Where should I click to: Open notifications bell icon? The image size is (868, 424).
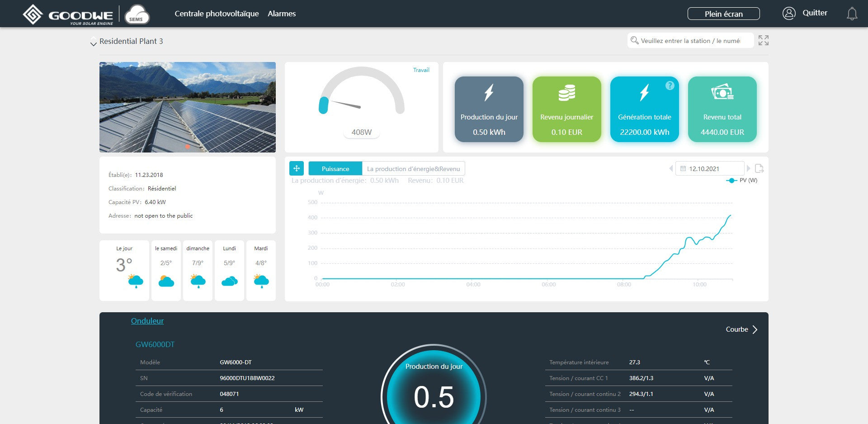tap(852, 14)
